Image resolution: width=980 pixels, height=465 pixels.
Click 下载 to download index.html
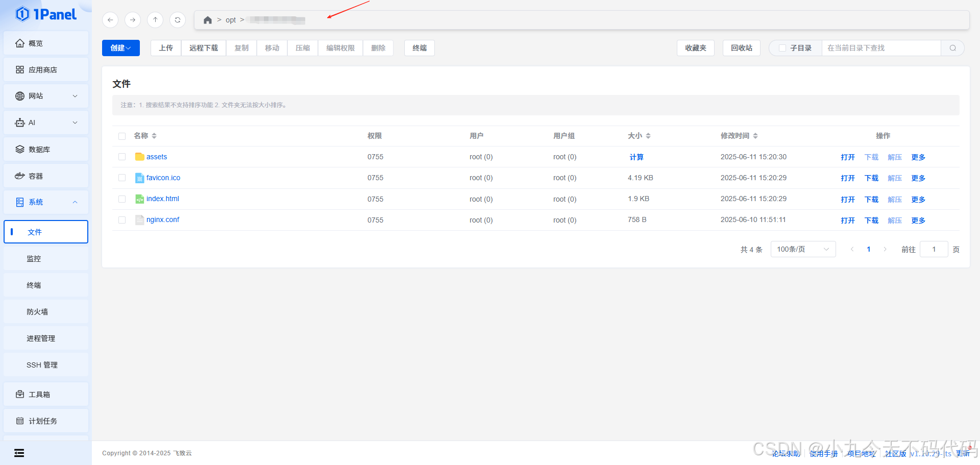pos(871,199)
